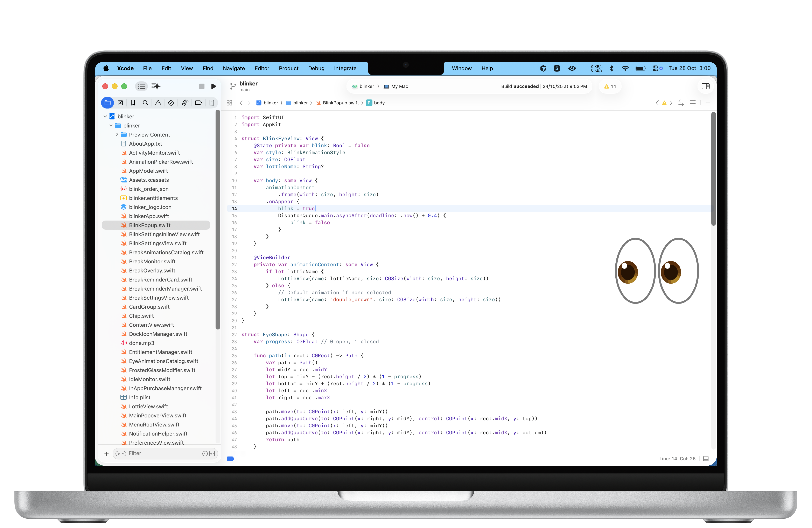Switch to the Bookmark navigator

point(133,103)
